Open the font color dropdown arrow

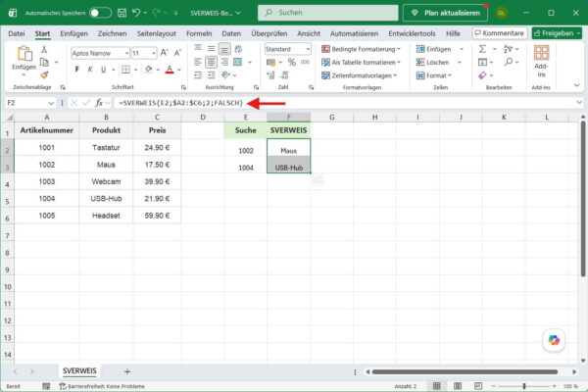click(179, 70)
